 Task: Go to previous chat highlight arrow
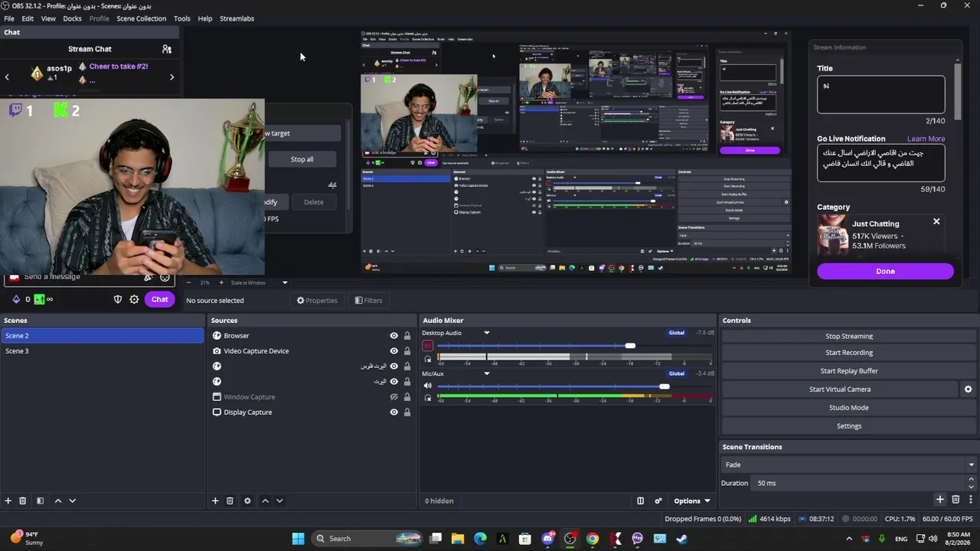coord(7,77)
